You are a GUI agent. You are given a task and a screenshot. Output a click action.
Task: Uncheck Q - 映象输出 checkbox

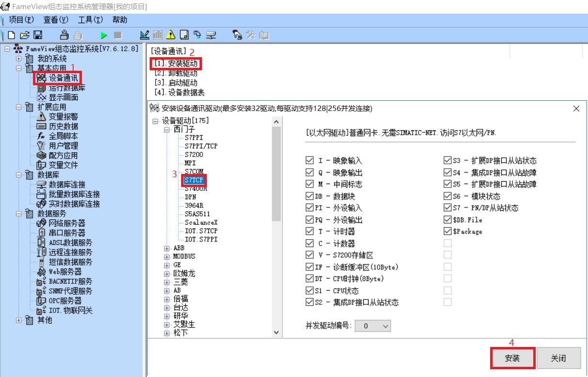pyautogui.click(x=309, y=173)
